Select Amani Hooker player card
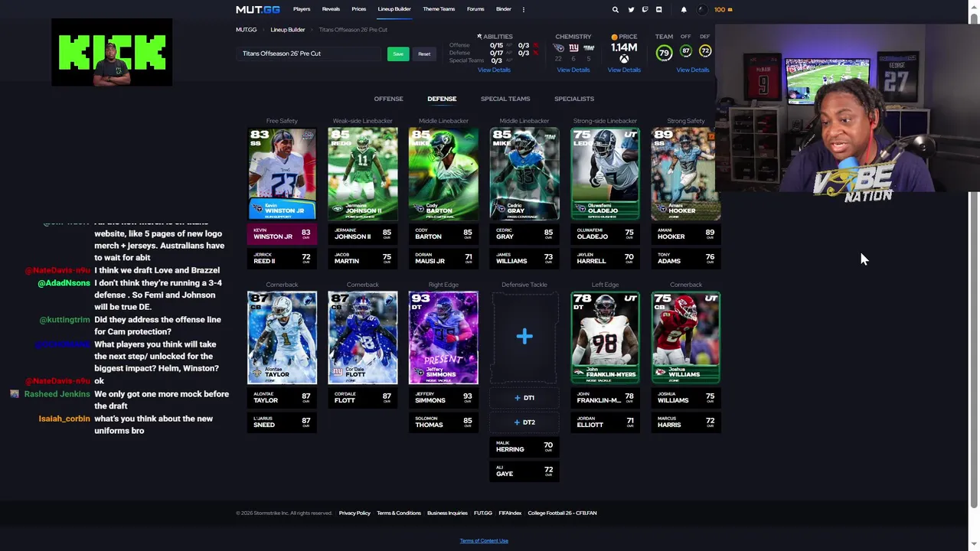The image size is (980, 551). pyautogui.click(x=685, y=174)
